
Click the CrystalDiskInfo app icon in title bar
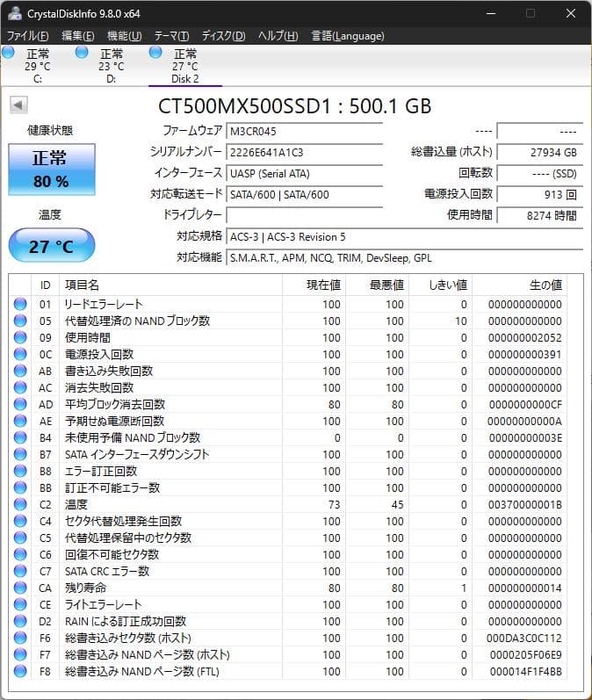coord(14,13)
